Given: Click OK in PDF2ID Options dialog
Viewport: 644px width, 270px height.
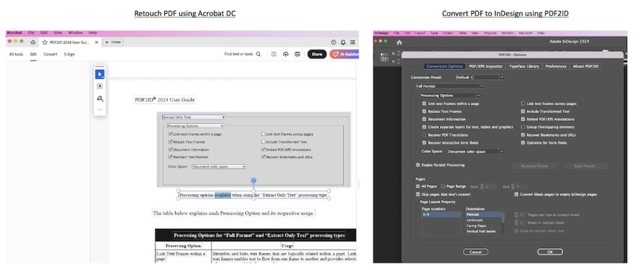Looking at the screenshot, I should (550, 252).
